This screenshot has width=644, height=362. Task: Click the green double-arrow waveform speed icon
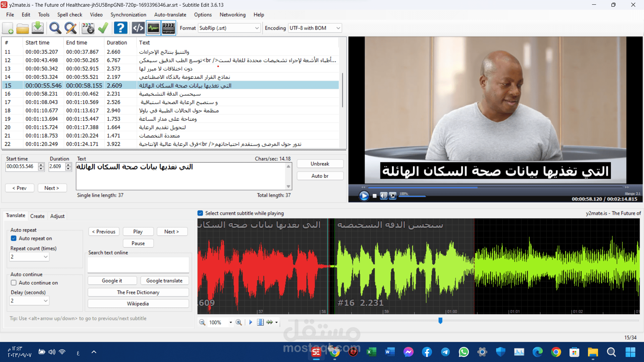pyautogui.click(x=270, y=322)
